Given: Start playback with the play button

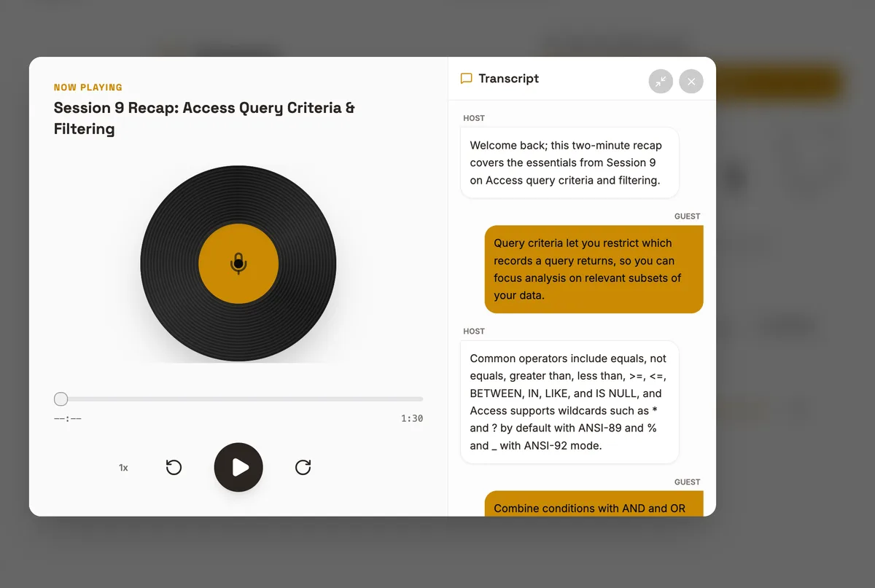Looking at the screenshot, I should click(238, 467).
